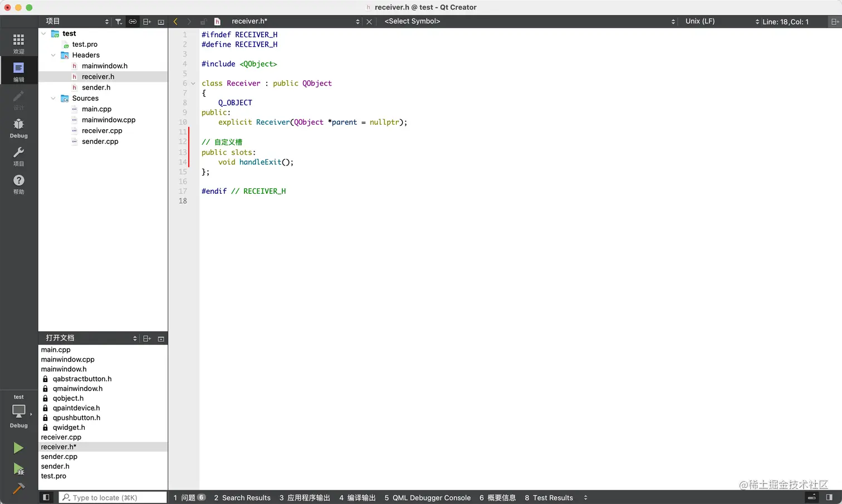This screenshot has width=842, height=504.
Task: Close the Open Documents panel
Action: (x=161, y=339)
